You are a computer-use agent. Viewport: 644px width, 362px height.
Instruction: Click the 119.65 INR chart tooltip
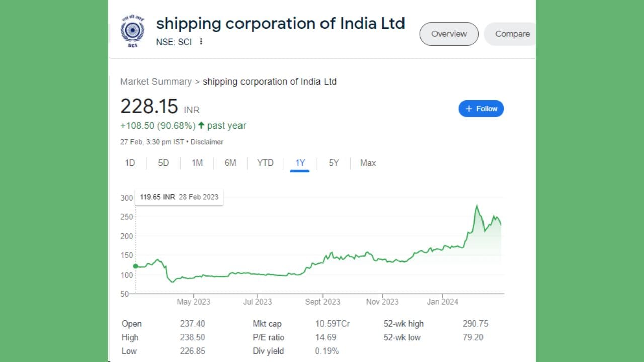pyautogui.click(x=179, y=197)
